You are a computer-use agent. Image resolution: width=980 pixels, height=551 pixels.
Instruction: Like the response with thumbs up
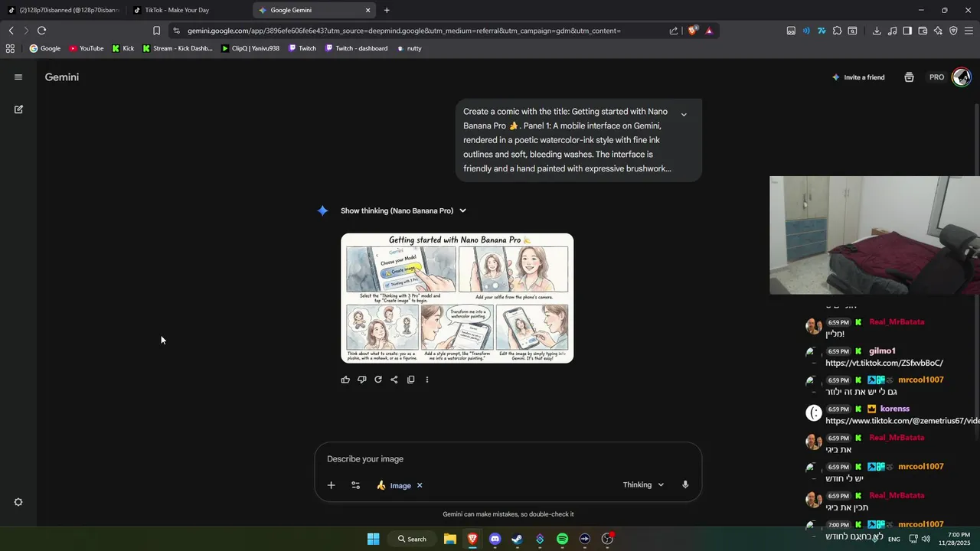pyautogui.click(x=345, y=380)
